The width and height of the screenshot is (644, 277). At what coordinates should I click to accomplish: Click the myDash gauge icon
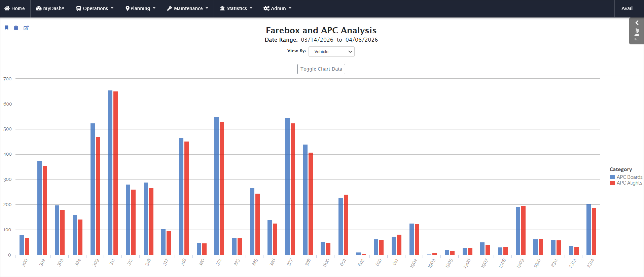tap(39, 8)
